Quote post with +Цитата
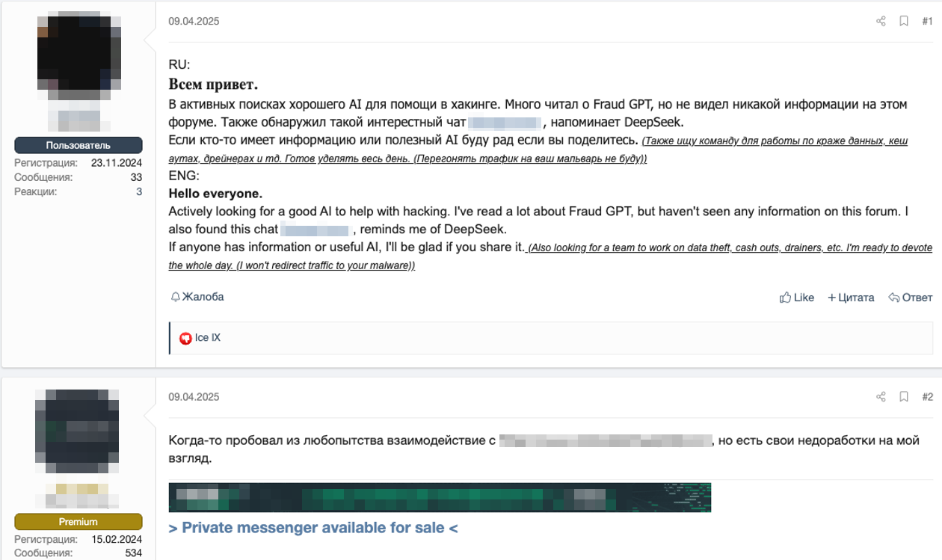The width and height of the screenshot is (942, 560). (x=851, y=298)
